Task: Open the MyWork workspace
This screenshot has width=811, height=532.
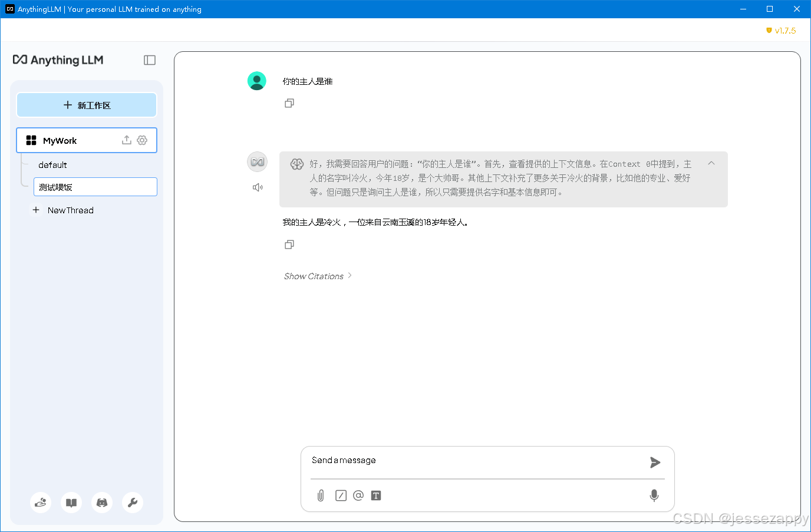Action: 87,140
